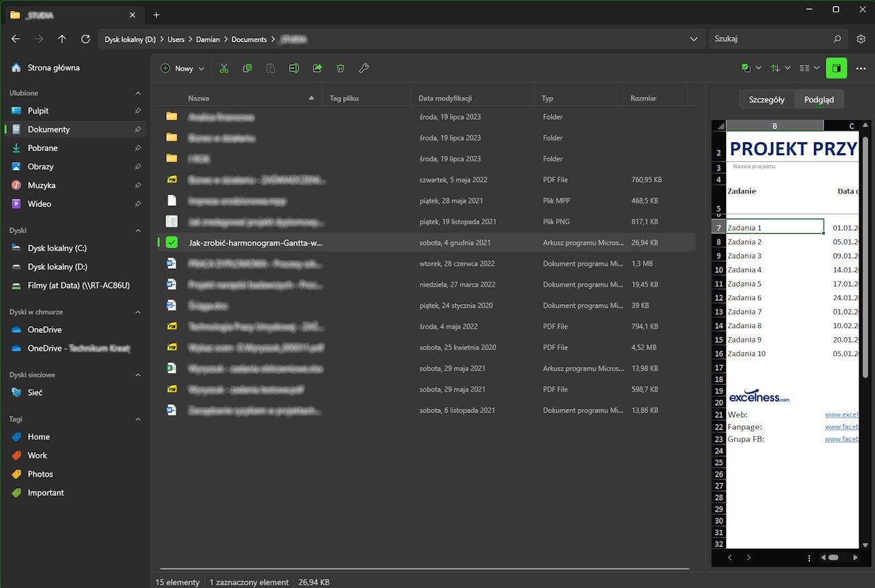Screen dimensions: 875x588
Task: Refresh the current folder view
Action: click(85, 39)
